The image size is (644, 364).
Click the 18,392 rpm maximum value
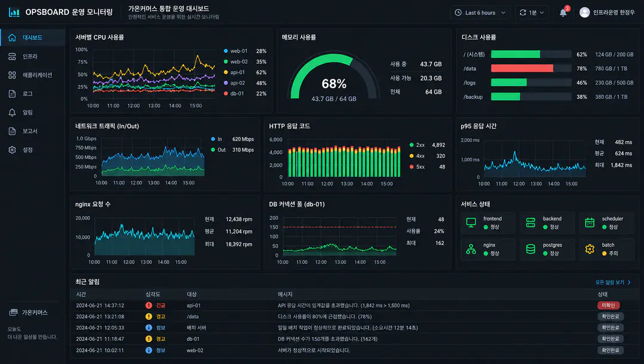tap(239, 244)
